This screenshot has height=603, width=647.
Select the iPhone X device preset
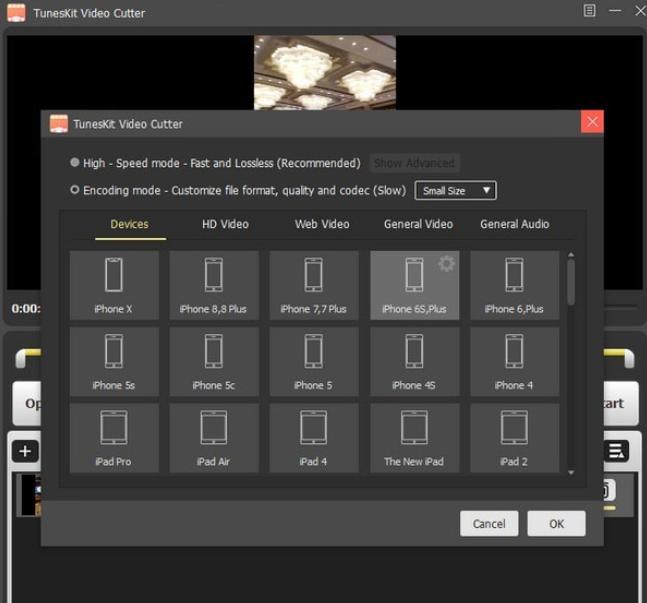click(114, 285)
